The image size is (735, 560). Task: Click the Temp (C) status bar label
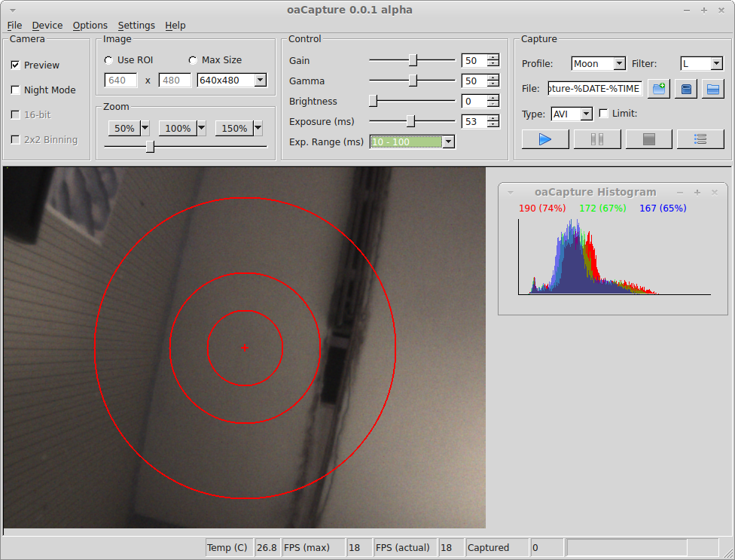click(227, 547)
